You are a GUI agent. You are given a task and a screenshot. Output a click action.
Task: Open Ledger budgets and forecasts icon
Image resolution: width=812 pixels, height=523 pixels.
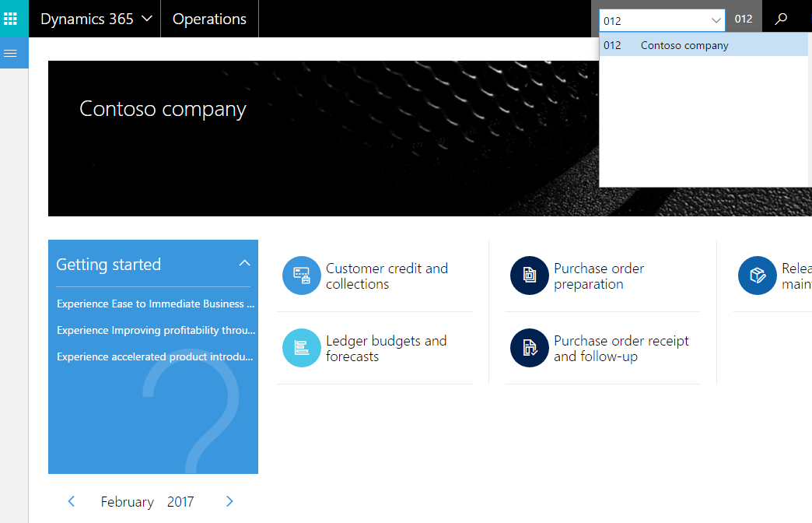[302, 348]
